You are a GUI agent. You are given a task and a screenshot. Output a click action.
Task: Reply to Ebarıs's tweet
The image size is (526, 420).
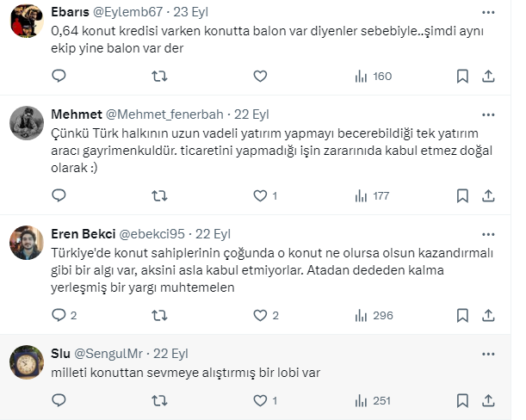(x=59, y=76)
